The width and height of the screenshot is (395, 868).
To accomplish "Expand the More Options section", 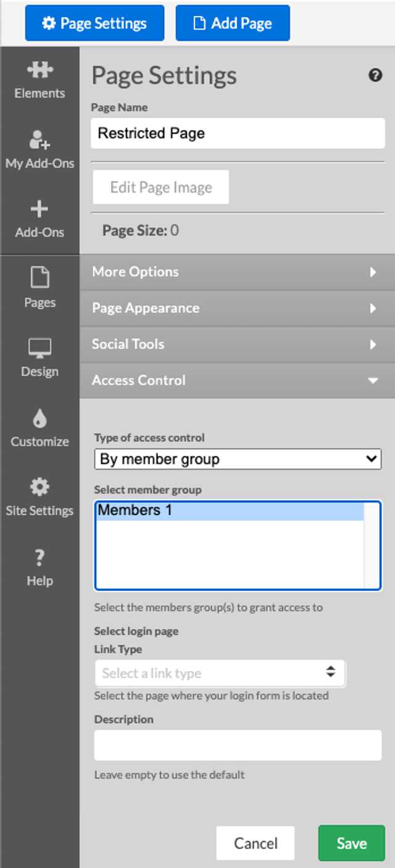I will tap(237, 272).
